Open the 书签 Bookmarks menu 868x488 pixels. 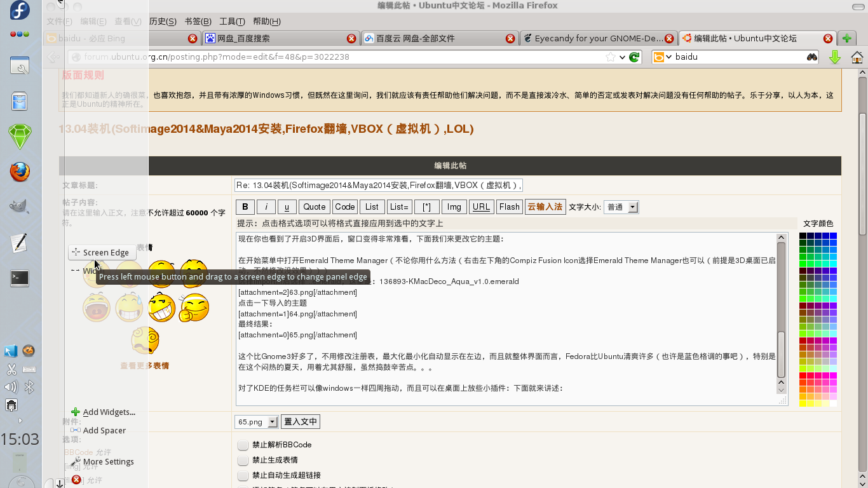198,22
